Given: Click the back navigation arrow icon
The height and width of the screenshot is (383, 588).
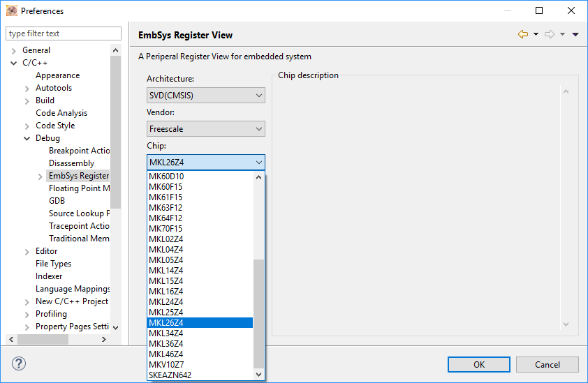Looking at the screenshot, I should tap(522, 34).
